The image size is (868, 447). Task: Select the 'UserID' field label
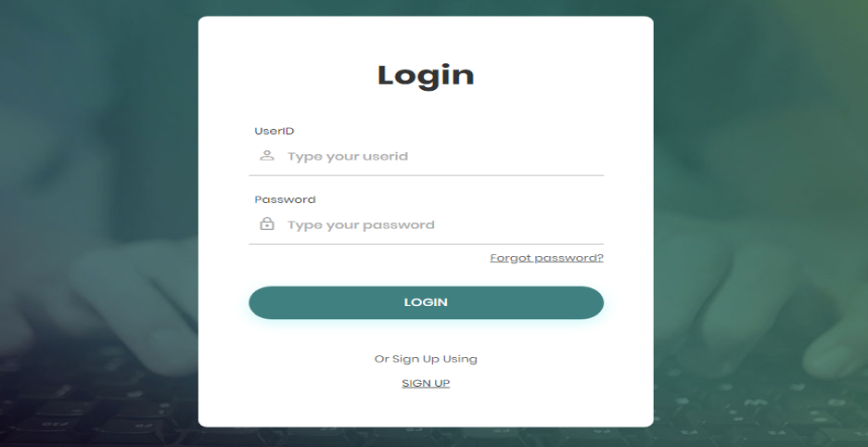tap(274, 132)
